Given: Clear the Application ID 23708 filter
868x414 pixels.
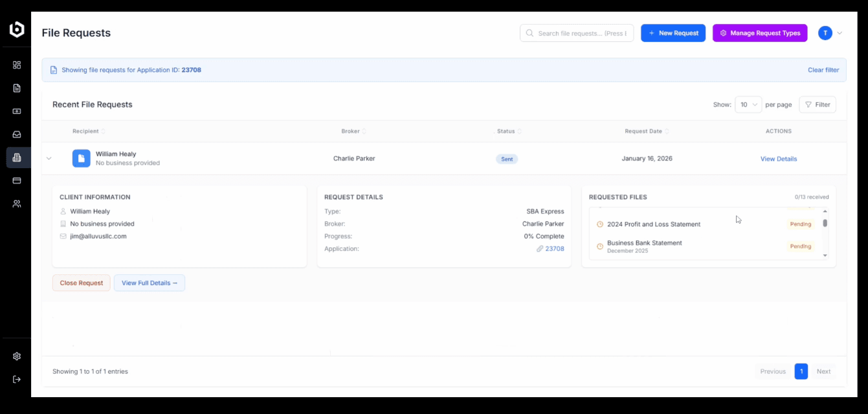Looking at the screenshot, I should click(823, 70).
